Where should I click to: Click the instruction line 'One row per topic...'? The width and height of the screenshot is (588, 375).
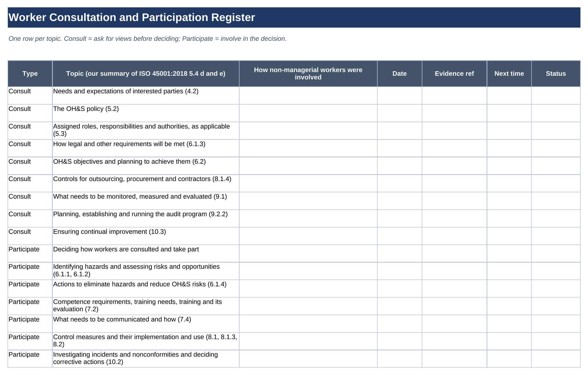147,39
